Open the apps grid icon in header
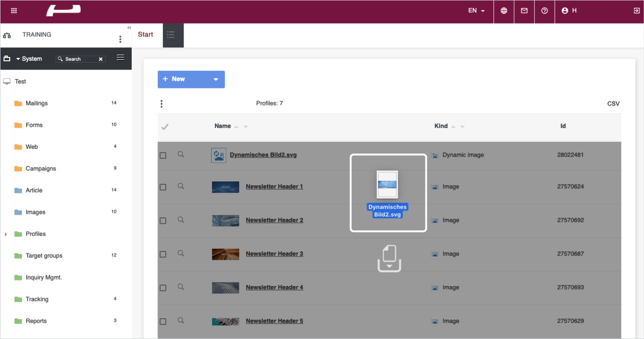 (14, 11)
